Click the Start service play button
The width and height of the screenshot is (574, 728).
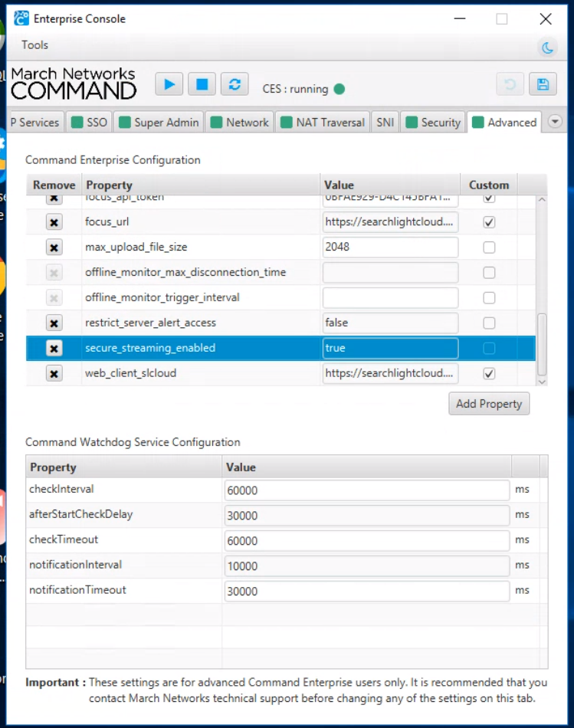coord(169,84)
